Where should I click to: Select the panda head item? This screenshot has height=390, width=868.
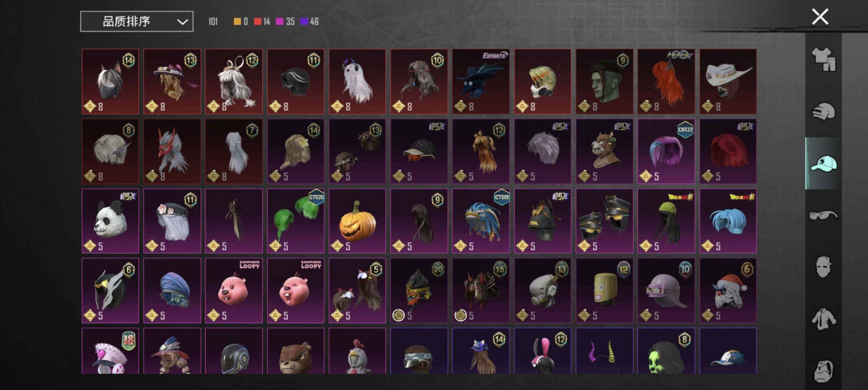[110, 221]
